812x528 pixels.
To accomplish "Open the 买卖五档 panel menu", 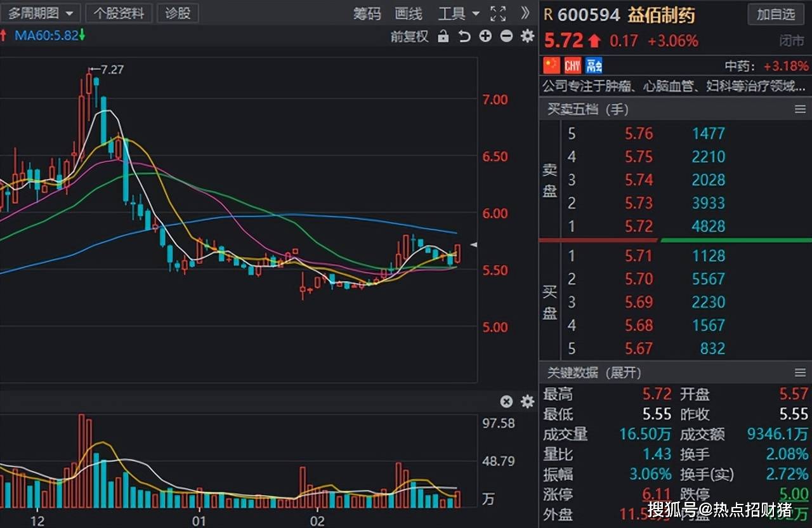I will click(x=800, y=110).
